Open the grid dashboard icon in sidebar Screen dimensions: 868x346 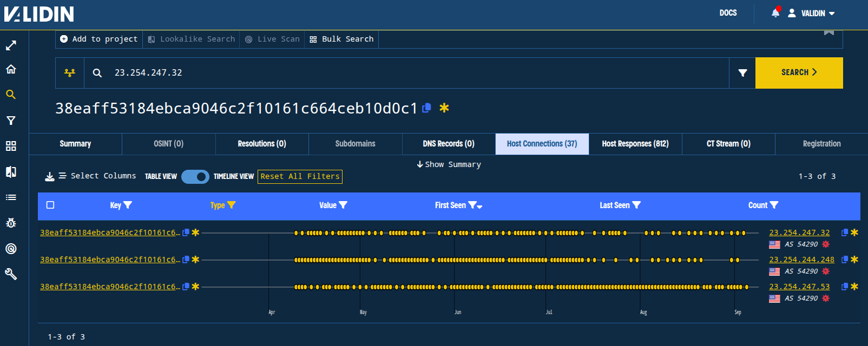[11, 146]
